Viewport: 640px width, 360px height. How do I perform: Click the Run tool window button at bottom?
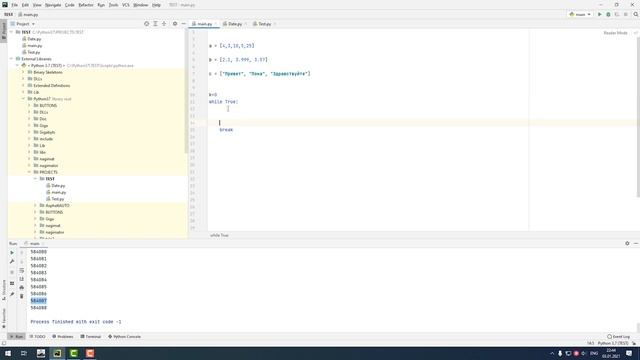[16, 337]
